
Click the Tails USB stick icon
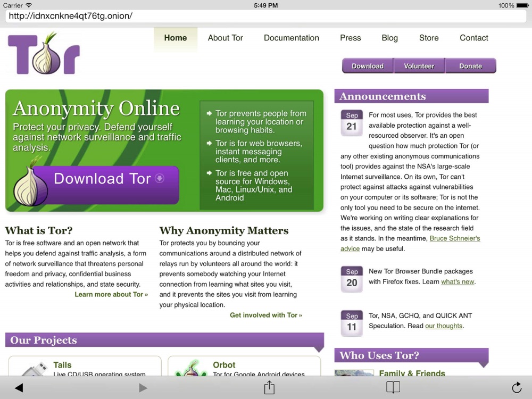coord(34,369)
